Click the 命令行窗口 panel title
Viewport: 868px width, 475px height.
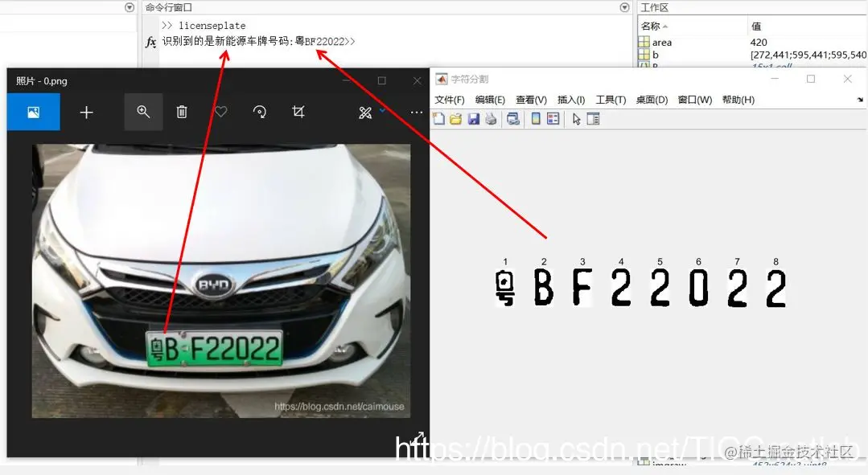169,7
